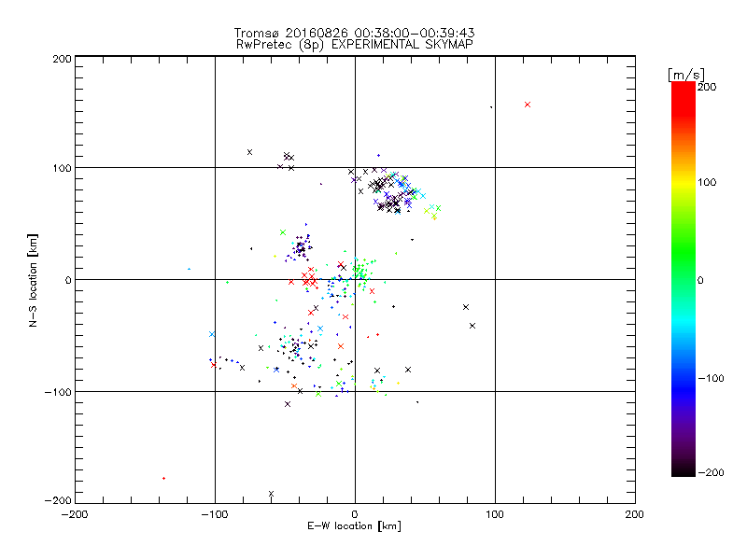Click the isolated red X marker in upper right
The height and width of the screenshot is (560, 747).
(528, 105)
